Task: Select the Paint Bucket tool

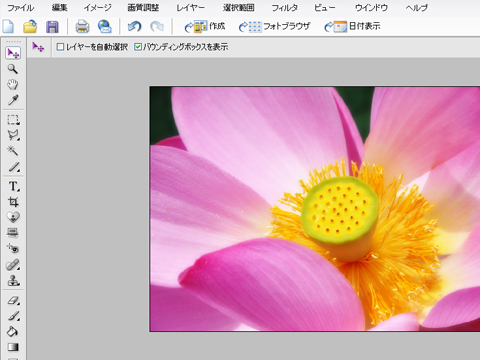Action: point(13,331)
